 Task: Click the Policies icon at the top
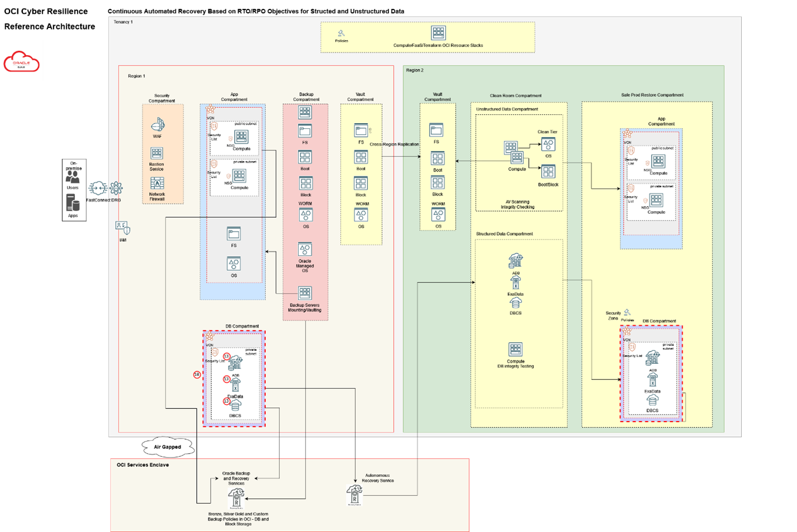tap(342, 33)
